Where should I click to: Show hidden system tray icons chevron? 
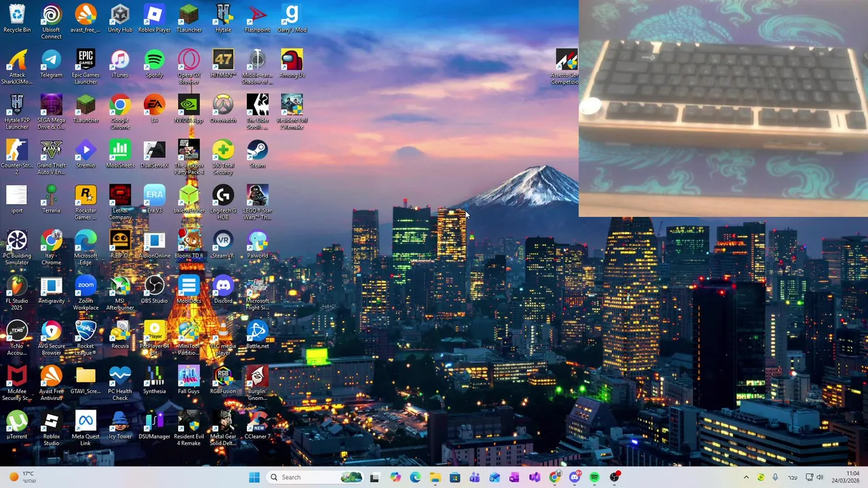click(746, 477)
